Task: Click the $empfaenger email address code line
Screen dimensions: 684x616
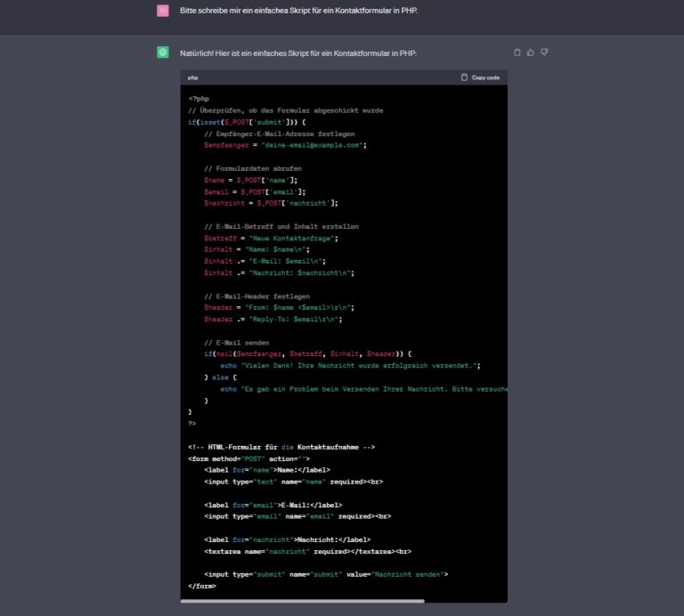Action: [x=285, y=144]
